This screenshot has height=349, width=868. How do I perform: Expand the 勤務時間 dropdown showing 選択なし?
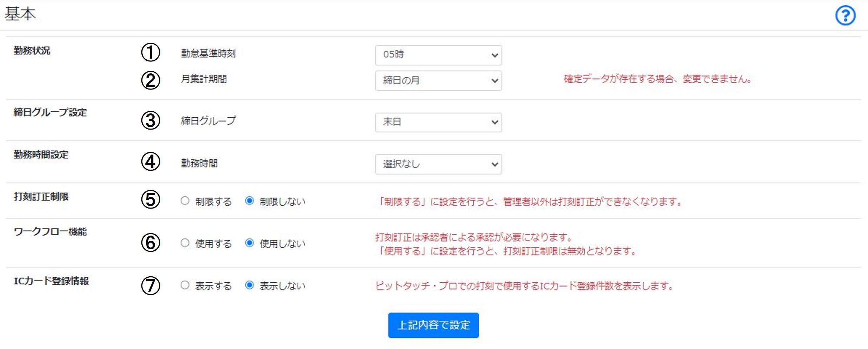click(438, 164)
